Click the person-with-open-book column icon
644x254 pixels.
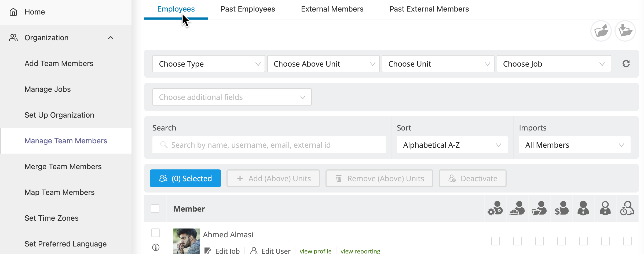pos(517,208)
